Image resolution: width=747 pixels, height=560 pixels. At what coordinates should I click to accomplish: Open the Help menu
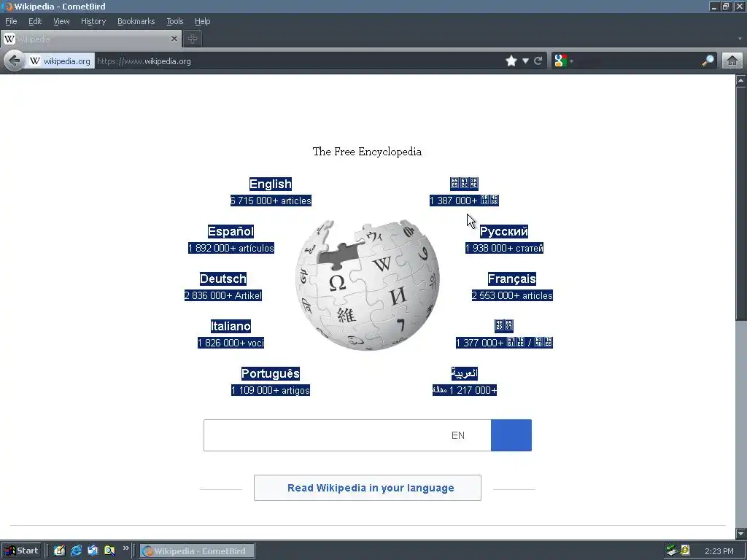tap(203, 21)
